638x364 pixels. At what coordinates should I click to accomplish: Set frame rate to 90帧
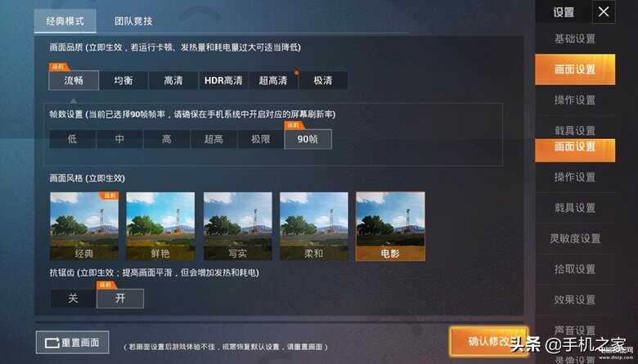[308, 139]
